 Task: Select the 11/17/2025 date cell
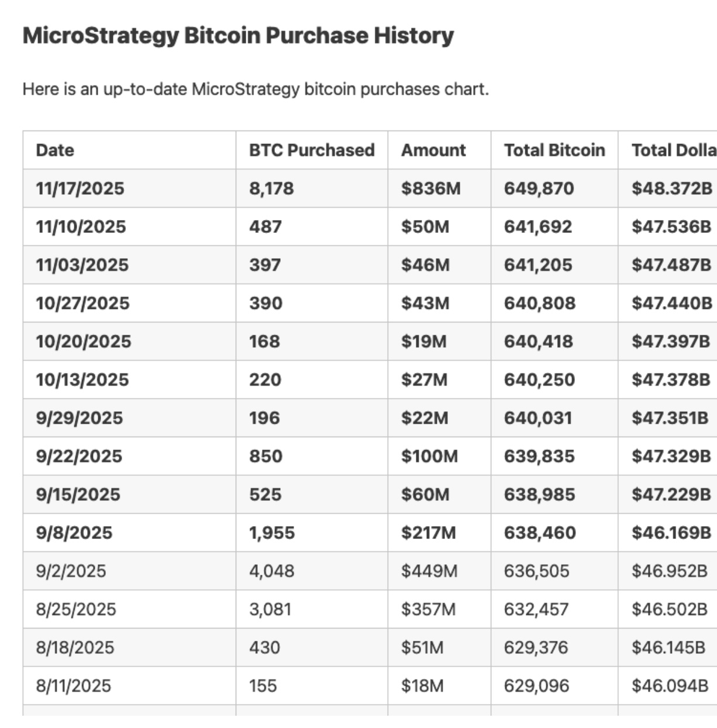(x=80, y=188)
